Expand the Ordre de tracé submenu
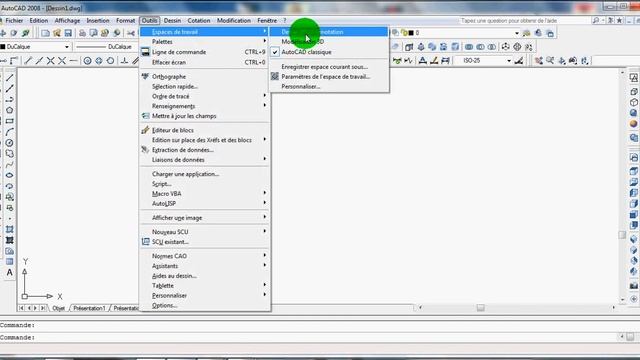The height and width of the screenshot is (360, 640). [x=204, y=96]
